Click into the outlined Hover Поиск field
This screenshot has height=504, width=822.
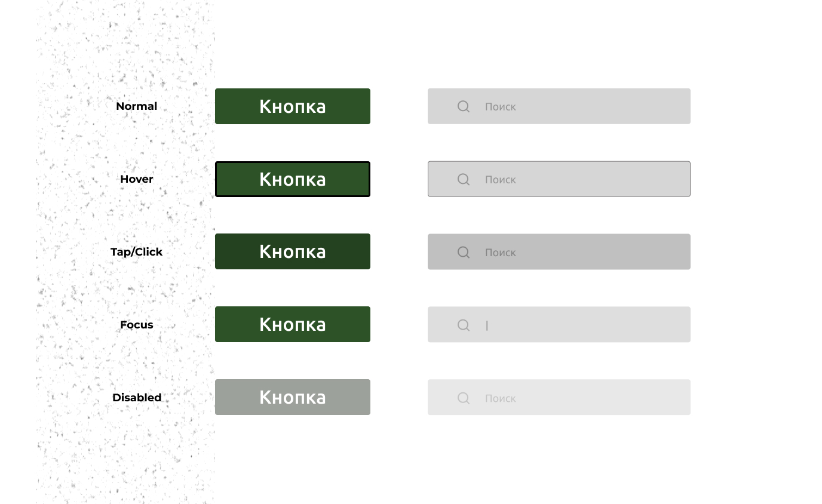click(x=559, y=179)
